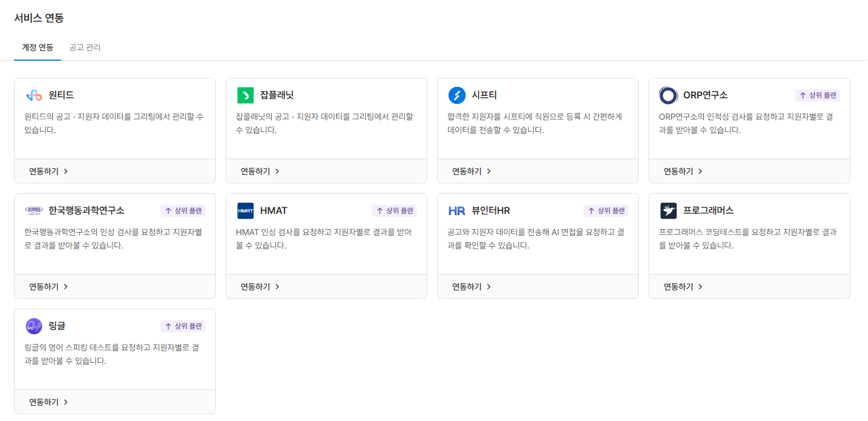Click the HMAT 인성 검사 description text

(x=324, y=239)
